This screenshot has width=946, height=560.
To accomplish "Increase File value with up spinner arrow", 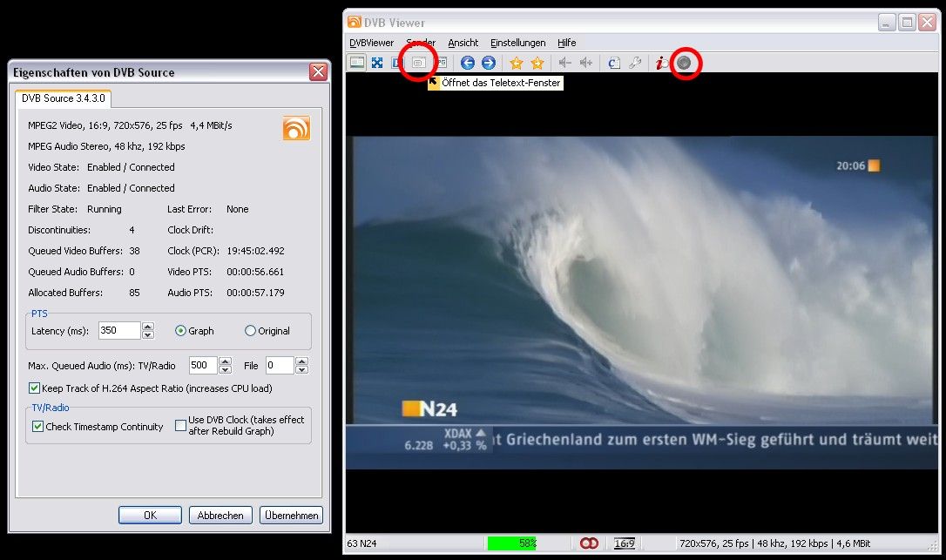I will pyautogui.click(x=301, y=361).
